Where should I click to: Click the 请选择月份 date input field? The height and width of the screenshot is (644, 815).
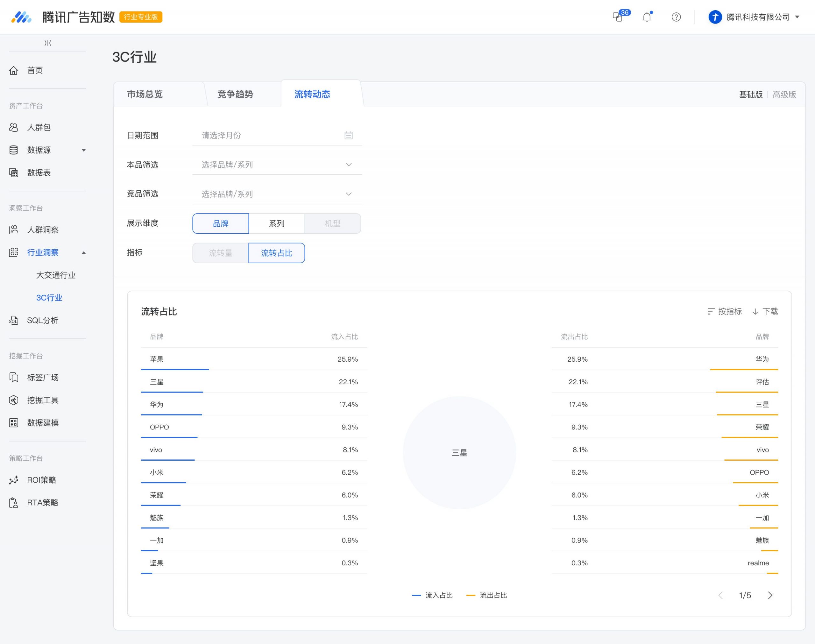(277, 135)
